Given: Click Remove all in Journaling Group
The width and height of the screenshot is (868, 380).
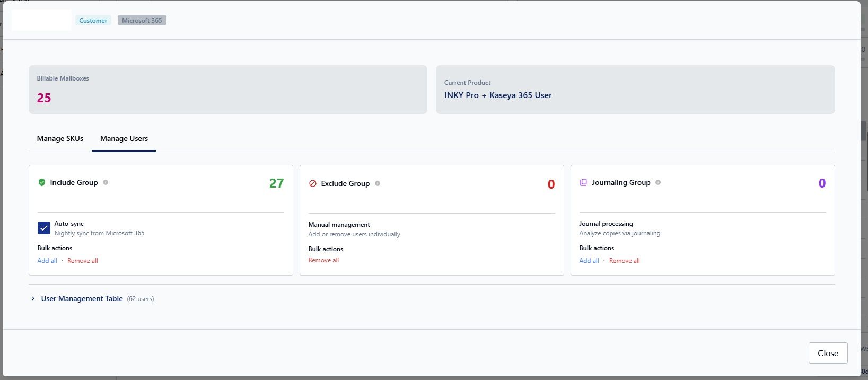Looking at the screenshot, I should click(x=625, y=261).
